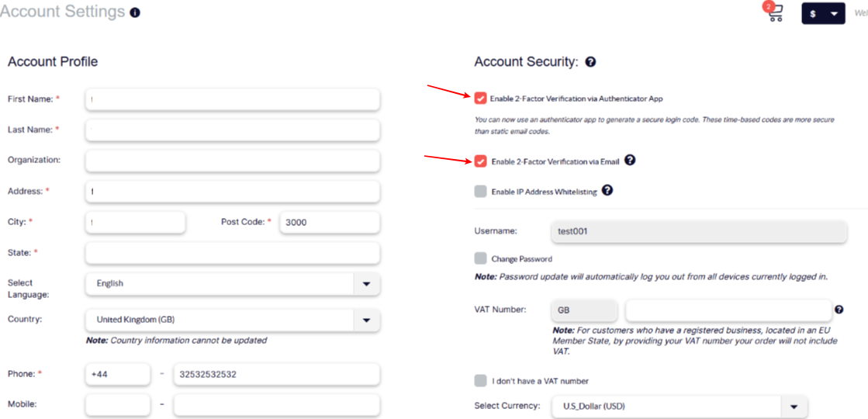This screenshot has width=868, height=419.
Task: Open the dollar currency switcher in header
Action: 823,14
